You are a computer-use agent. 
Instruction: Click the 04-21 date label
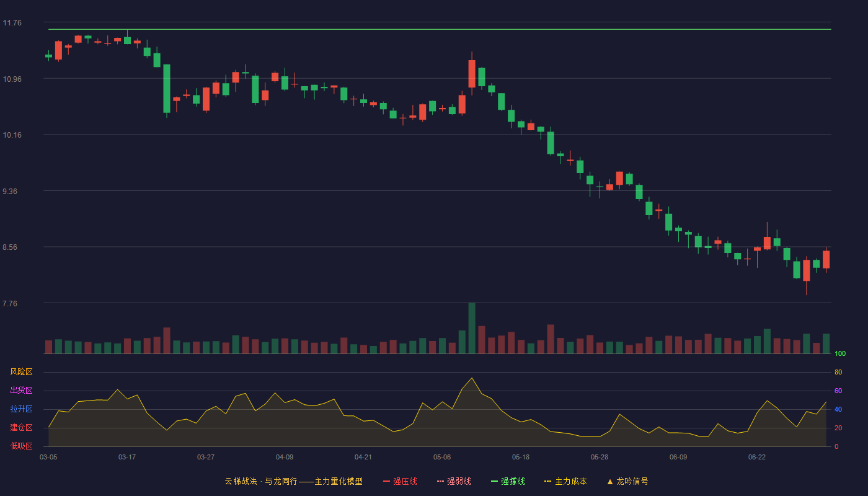click(363, 457)
